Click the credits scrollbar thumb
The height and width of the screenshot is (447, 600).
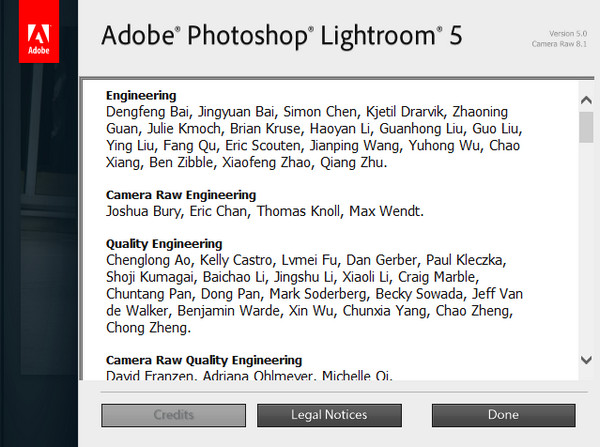(587, 128)
